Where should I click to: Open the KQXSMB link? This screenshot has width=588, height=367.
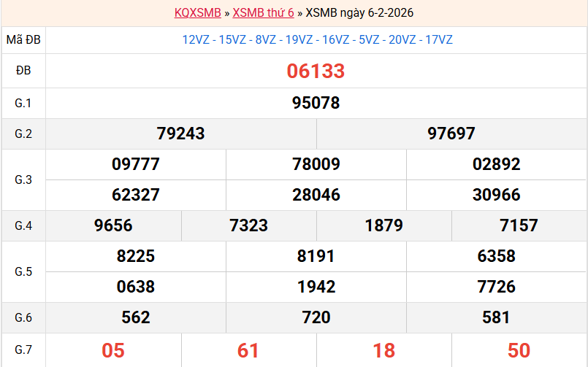point(197,13)
